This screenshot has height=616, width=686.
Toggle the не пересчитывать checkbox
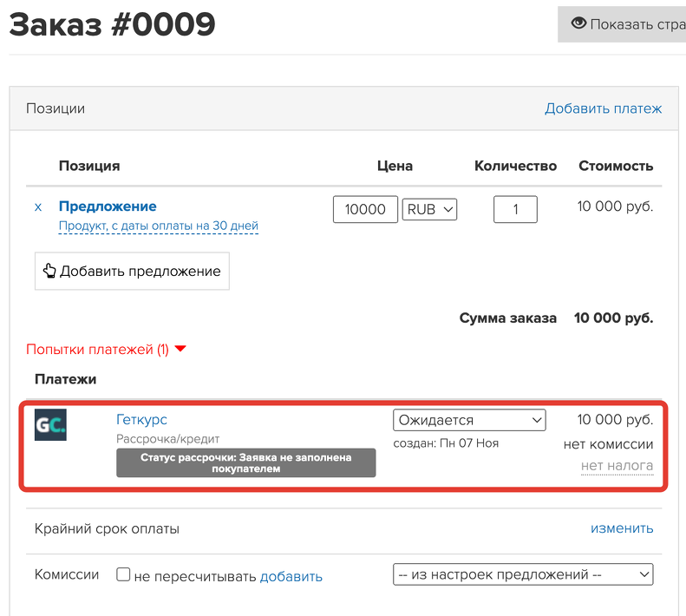coord(123,574)
